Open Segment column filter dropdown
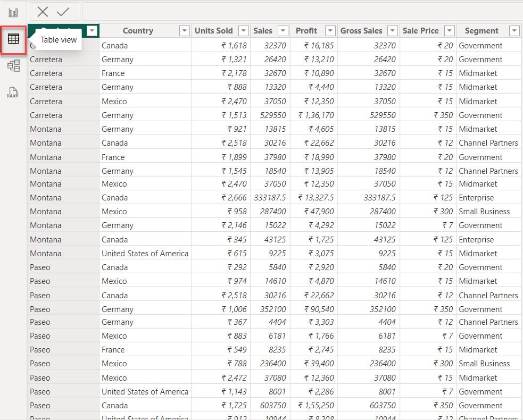The width and height of the screenshot is (523, 420). click(x=514, y=31)
